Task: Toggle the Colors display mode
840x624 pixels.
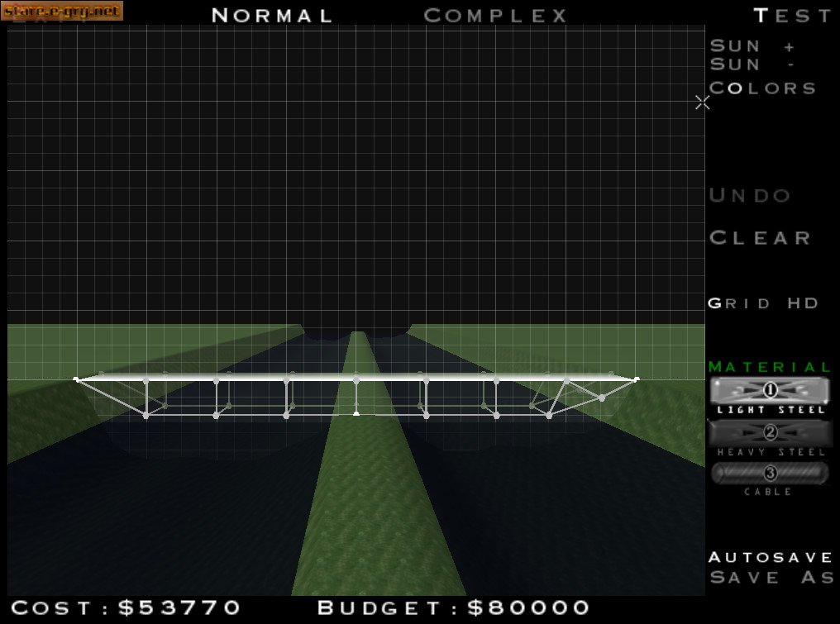Action: pyautogui.click(x=763, y=88)
